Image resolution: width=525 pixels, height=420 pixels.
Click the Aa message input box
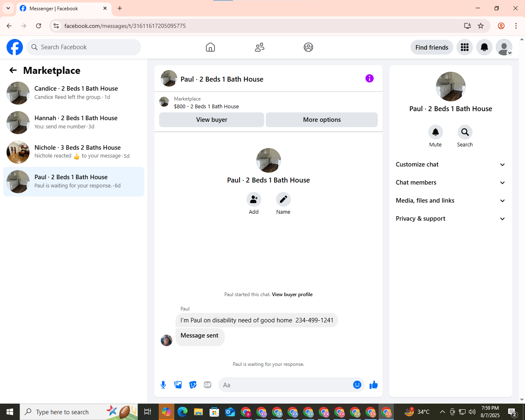click(285, 385)
